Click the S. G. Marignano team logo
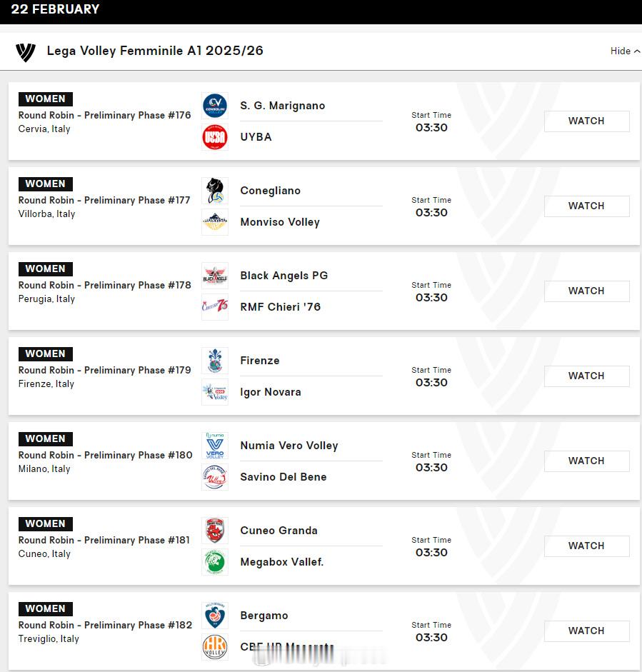The width and height of the screenshot is (642, 672). (x=215, y=106)
